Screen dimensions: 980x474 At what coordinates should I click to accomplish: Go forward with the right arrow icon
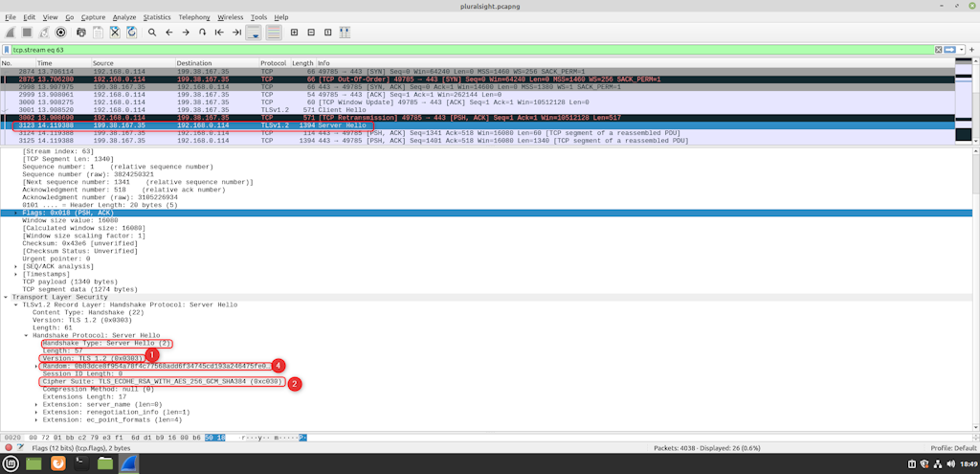point(186,33)
